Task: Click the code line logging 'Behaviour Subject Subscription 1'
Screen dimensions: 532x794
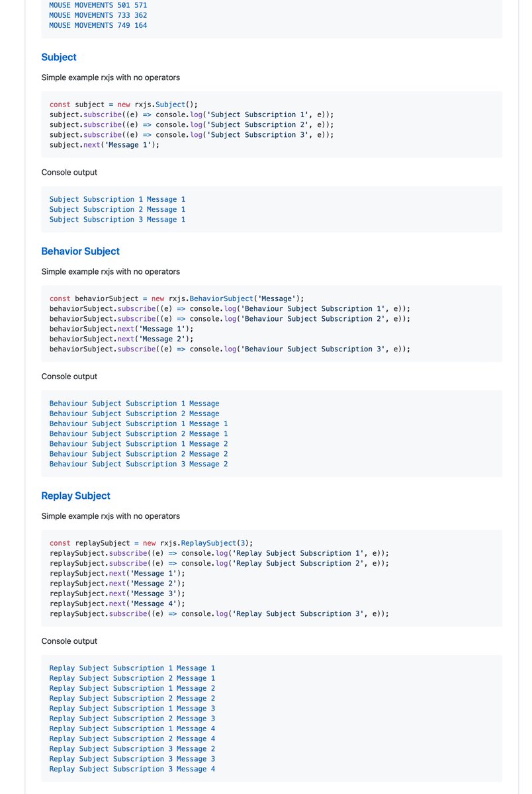Action: 230,308
